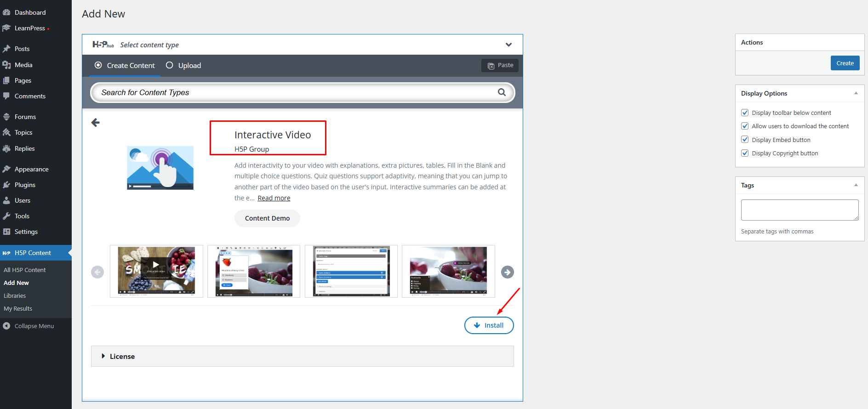Click the search magnifier icon
This screenshot has width=868, height=409.
point(502,92)
